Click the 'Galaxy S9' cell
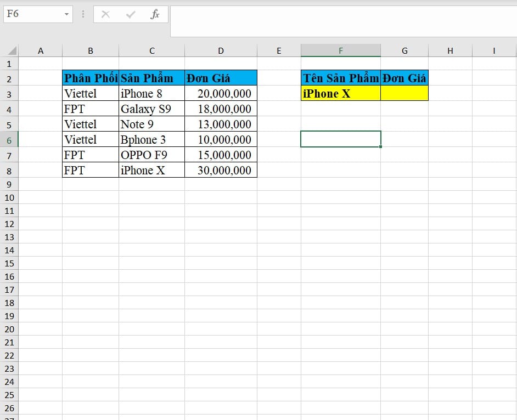Image resolution: width=517 pixels, height=420 pixels. click(151, 109)
